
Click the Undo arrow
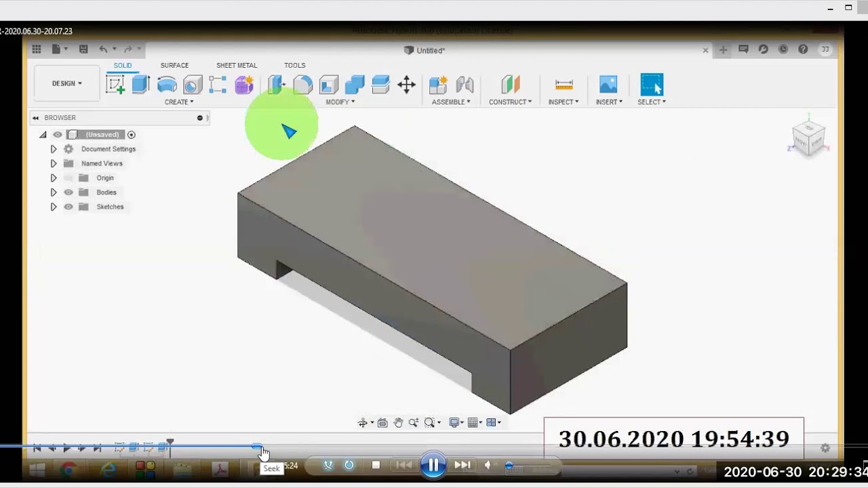tap(103, 49)
